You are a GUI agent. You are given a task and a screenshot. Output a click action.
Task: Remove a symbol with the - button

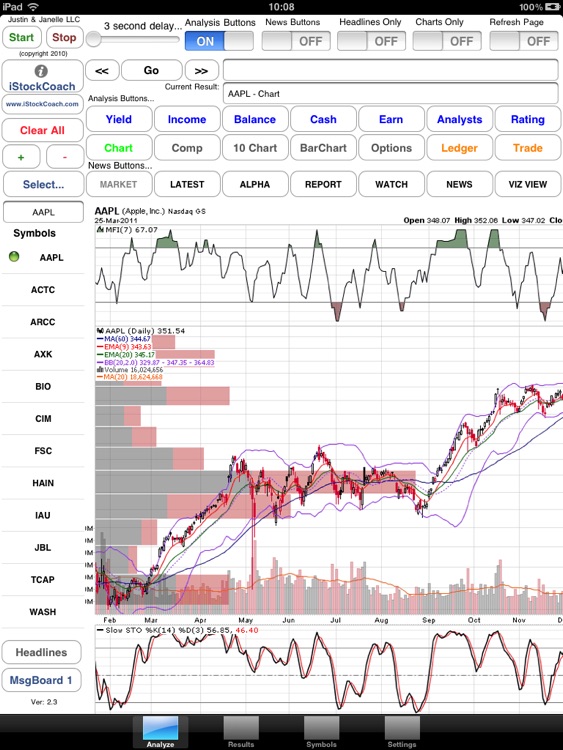65,157
